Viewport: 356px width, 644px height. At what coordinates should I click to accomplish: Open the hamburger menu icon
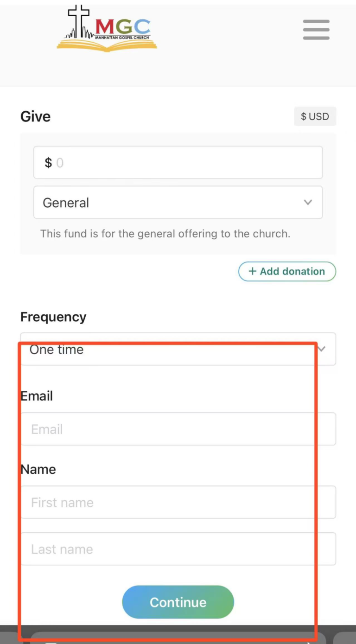pyautogui.click(x=316, y=30)
